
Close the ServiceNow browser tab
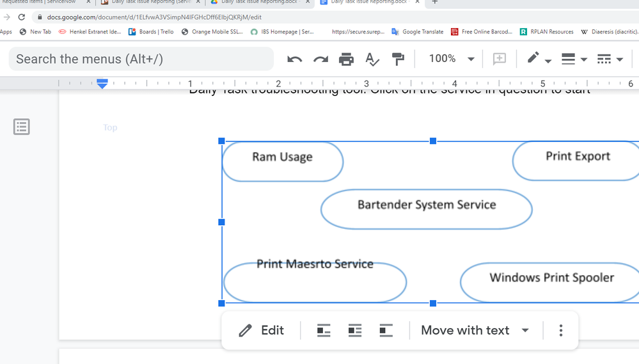point(88,2)
